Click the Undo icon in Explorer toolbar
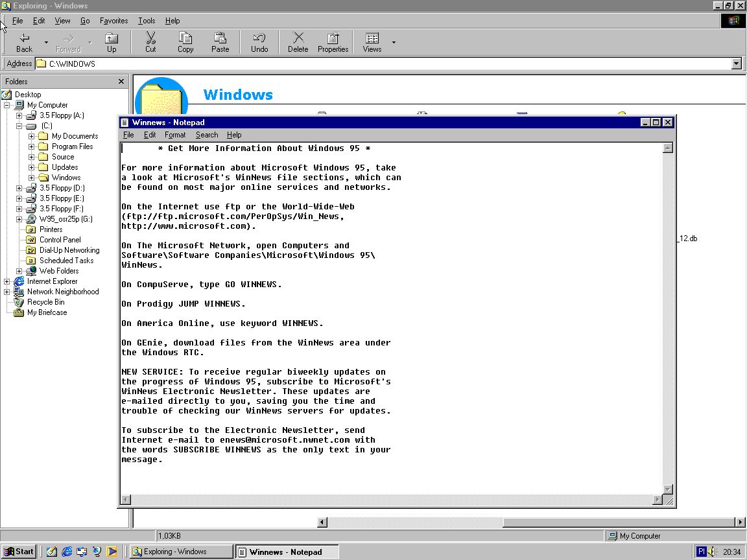The image size is (747, 560). tap(259, 42)
